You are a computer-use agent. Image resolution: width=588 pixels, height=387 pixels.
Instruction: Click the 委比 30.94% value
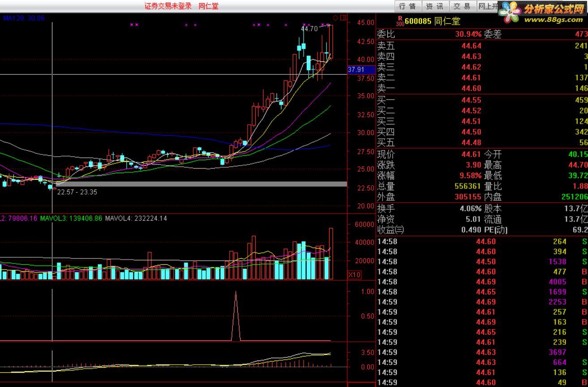(x=468, y=34)
